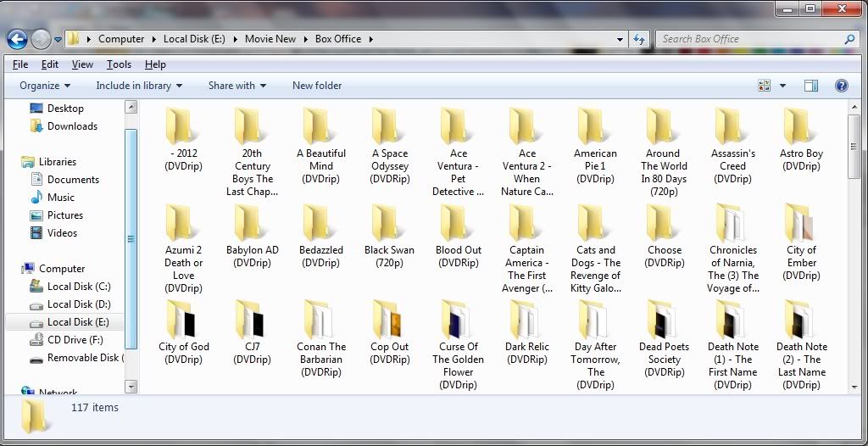Click Computer in the address breadcrumb
This screenshot has height=446, width=868.
(x=121, y=39)
